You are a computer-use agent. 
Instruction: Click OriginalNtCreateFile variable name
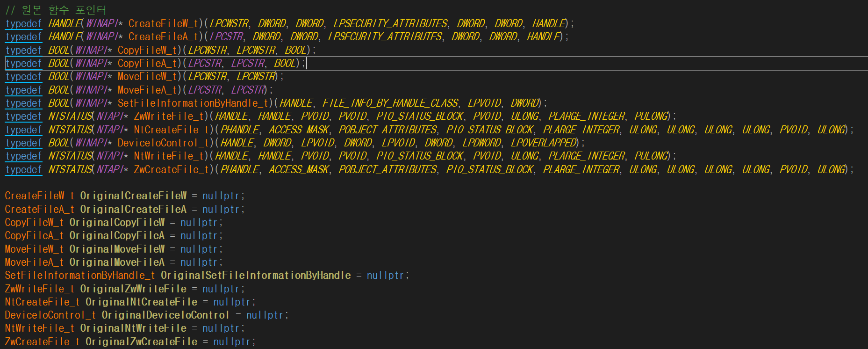pyautogui.click(x=141, y=302)
